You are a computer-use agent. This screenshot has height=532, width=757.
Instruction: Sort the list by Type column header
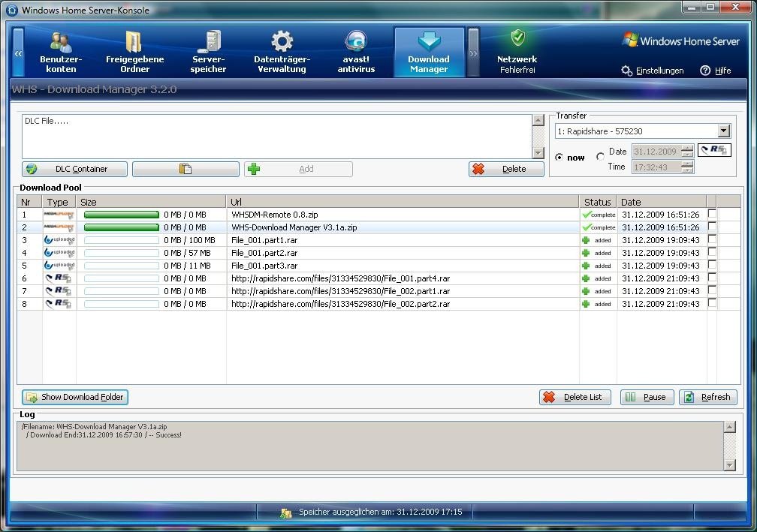(59, 202)
